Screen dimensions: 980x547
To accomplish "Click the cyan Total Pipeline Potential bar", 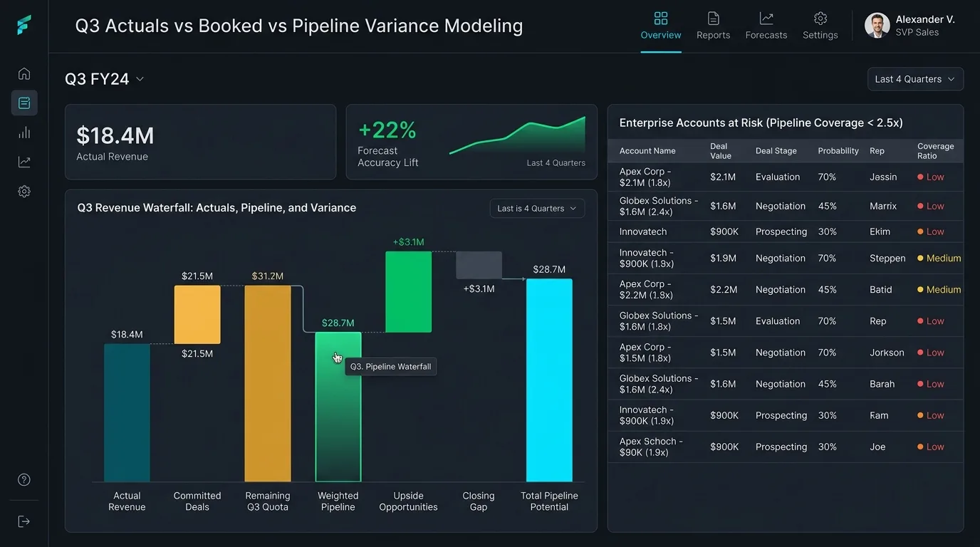I will (549, 380).
